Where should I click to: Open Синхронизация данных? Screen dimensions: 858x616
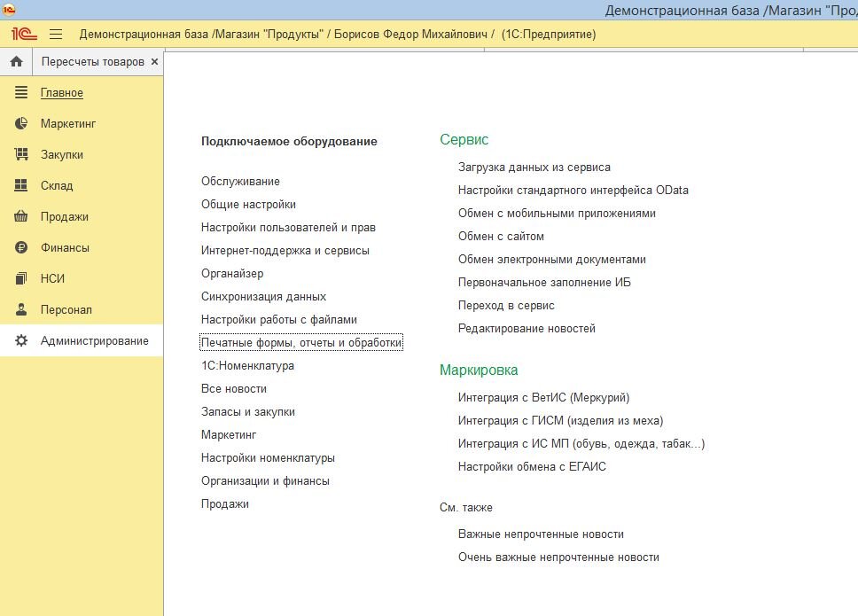[263, 297]
